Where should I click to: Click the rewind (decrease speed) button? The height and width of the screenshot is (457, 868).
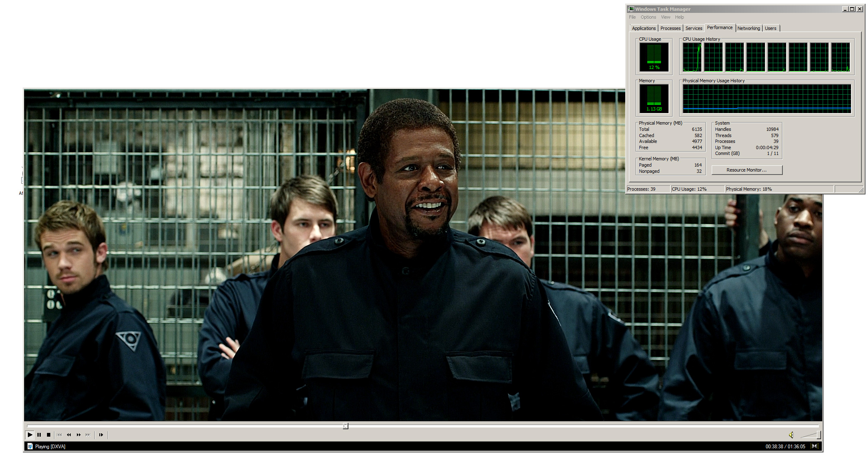[x=69, y=435]
